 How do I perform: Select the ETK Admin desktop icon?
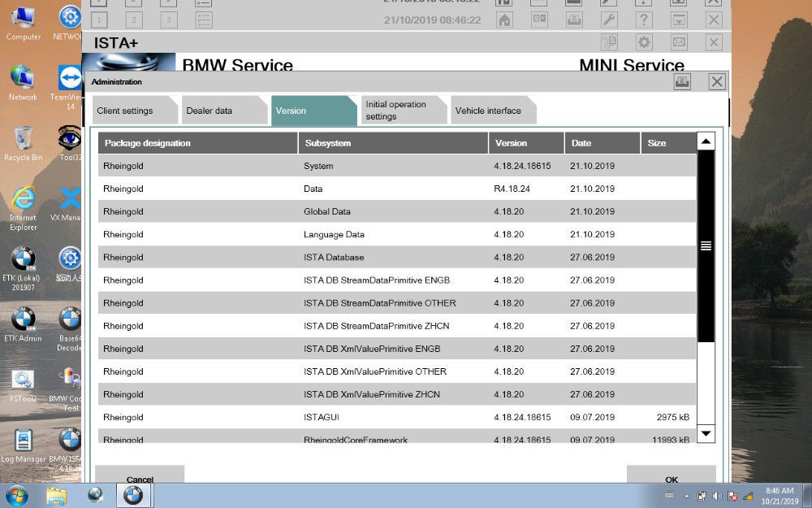pyautogui.click(x=23, y=324)
